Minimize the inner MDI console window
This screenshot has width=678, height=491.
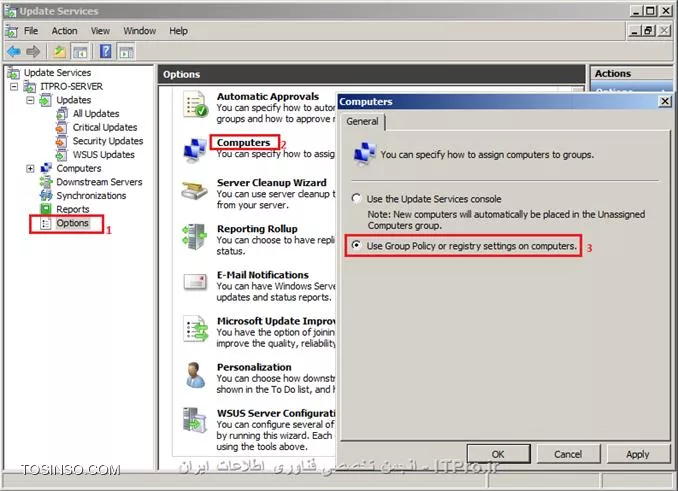[634, 31]
